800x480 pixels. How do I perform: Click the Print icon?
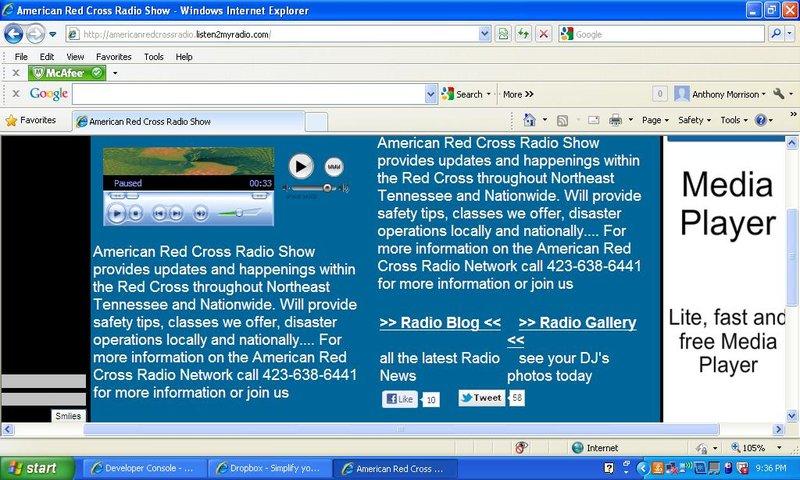click(616, 120)
